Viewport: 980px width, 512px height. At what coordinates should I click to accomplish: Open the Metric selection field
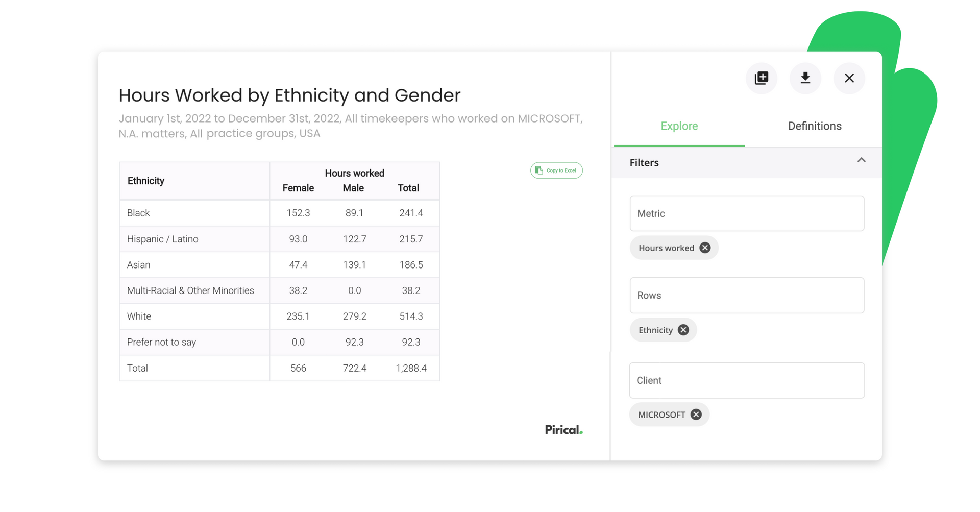[x=746, y=213]
